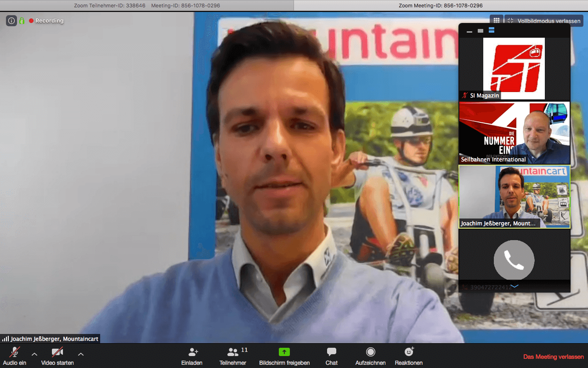The image size is (588, 368).
Task: Turn on camera with Video starten
Action: point(57,352)
